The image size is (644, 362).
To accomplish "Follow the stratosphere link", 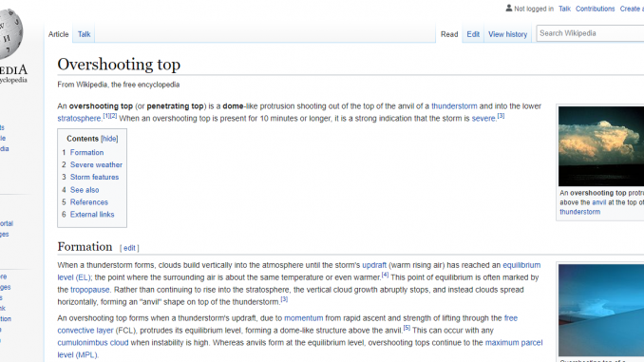I will [x=79, y=119].
